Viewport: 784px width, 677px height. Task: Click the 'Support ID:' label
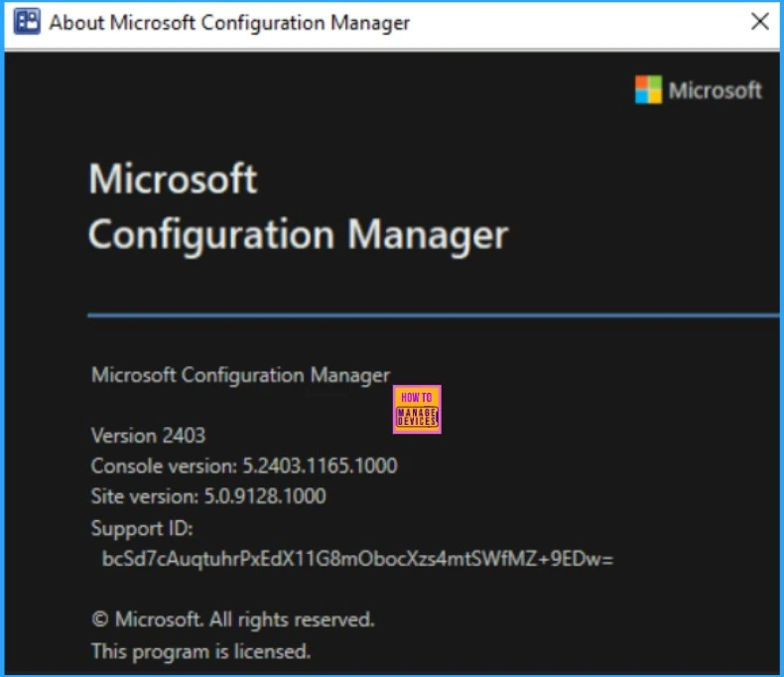142,528
